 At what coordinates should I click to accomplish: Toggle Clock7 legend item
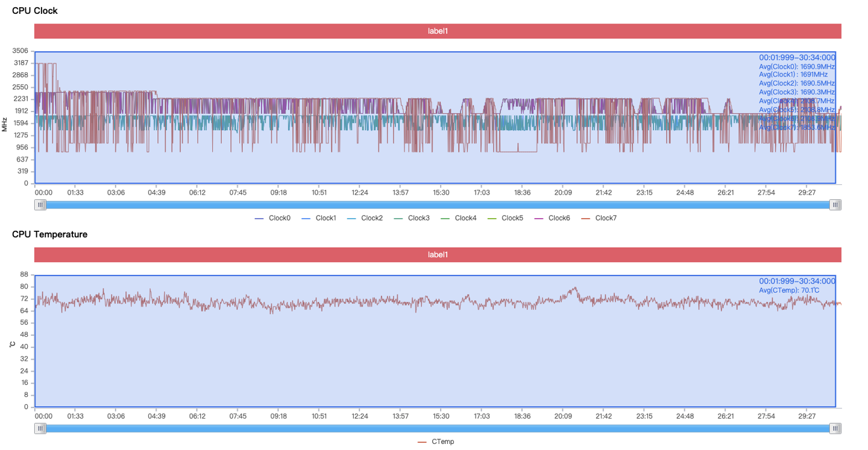coord(599,218)
